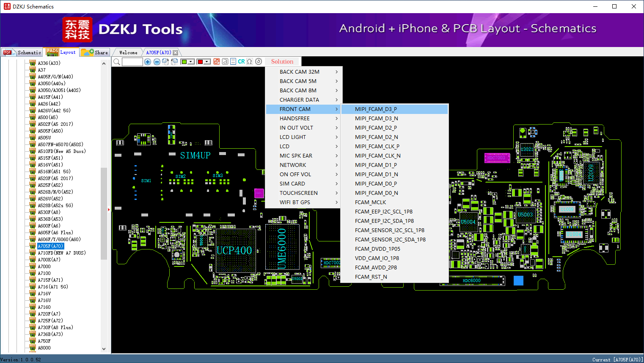
Task: Click the magnifier search icon
Action: 116,62
